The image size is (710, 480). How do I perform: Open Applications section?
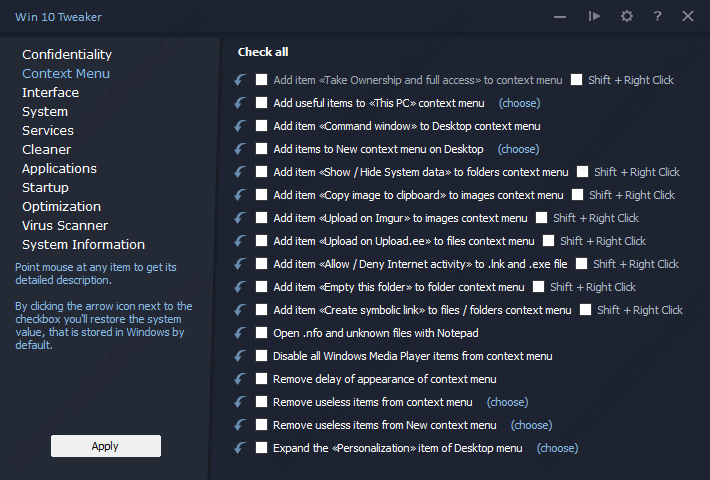[x=59, y=169]
